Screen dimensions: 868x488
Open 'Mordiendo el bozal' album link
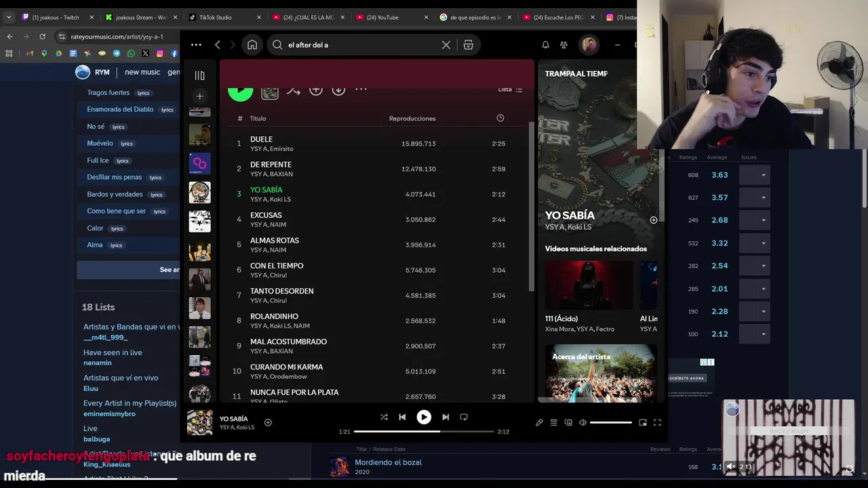click(388, 462)
